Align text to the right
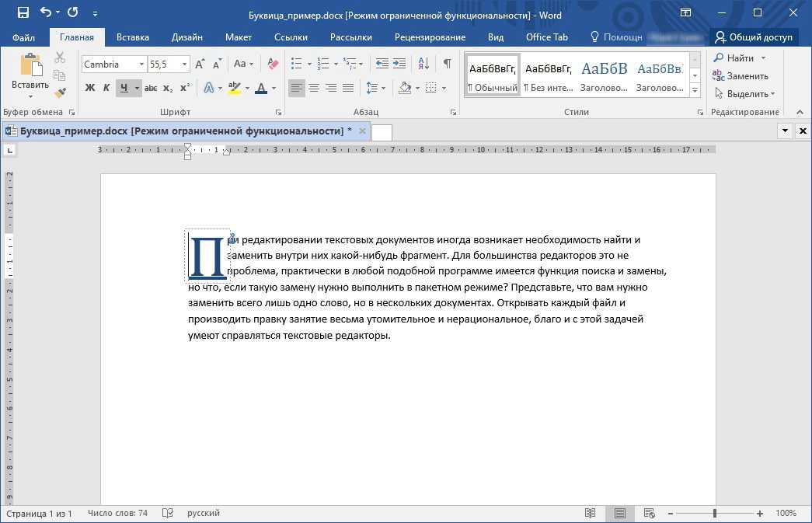The height and width of the screenshot is (523, 812). 331,88
